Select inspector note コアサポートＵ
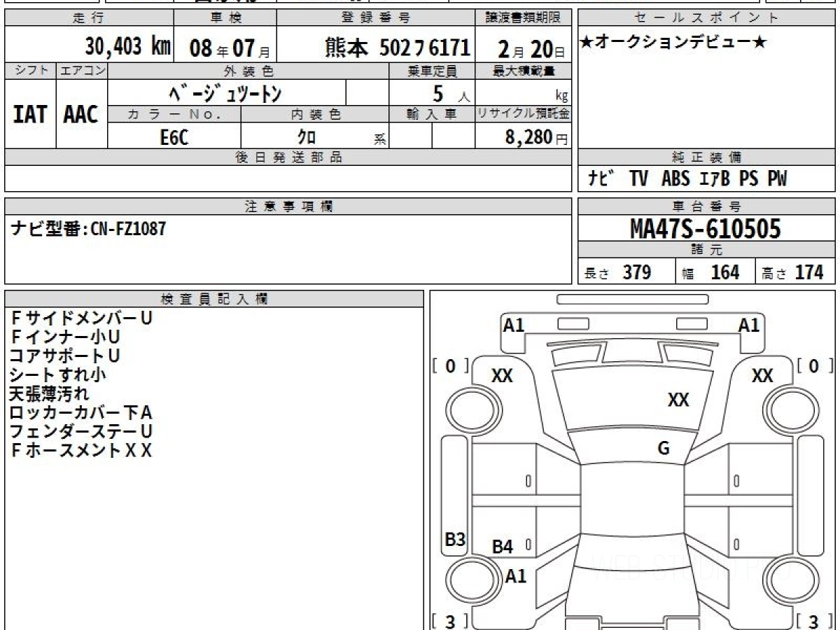This screenshot has height=630, width=840. point(65,356)
